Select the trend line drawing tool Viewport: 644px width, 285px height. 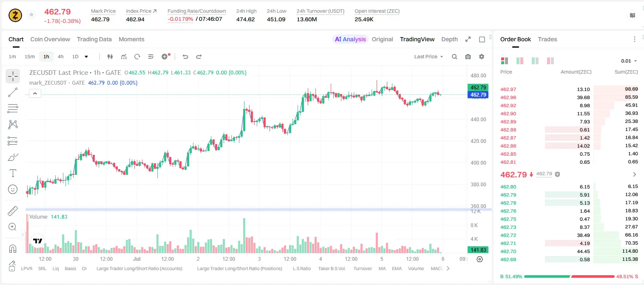click(13, 92)
